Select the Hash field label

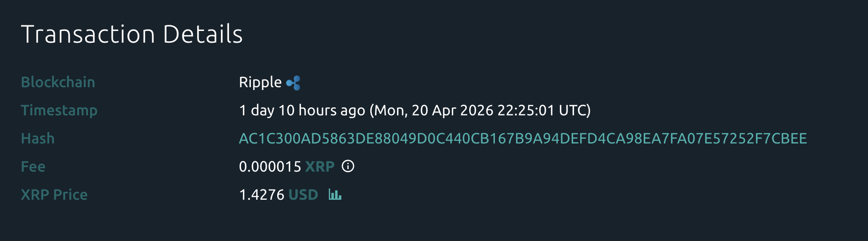[38, 139]
